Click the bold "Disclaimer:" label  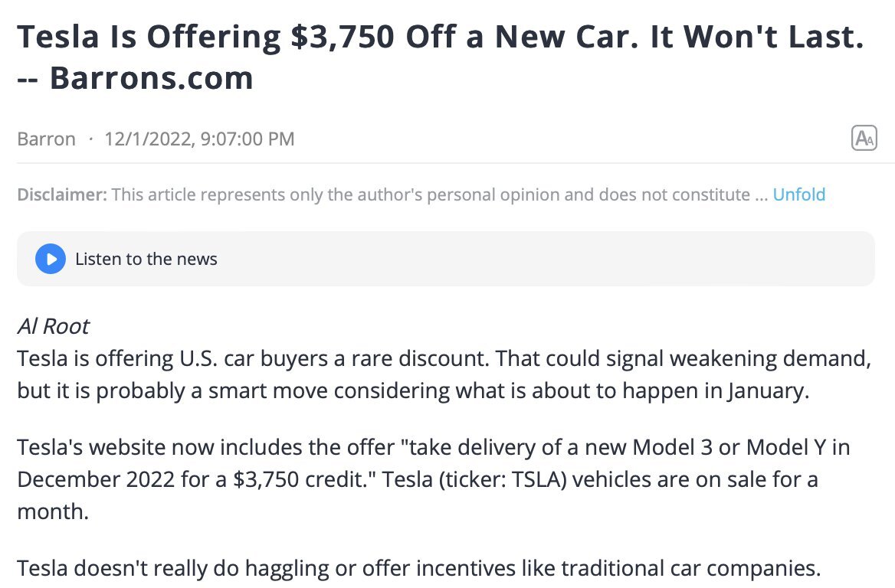click(x=62, y=194)
